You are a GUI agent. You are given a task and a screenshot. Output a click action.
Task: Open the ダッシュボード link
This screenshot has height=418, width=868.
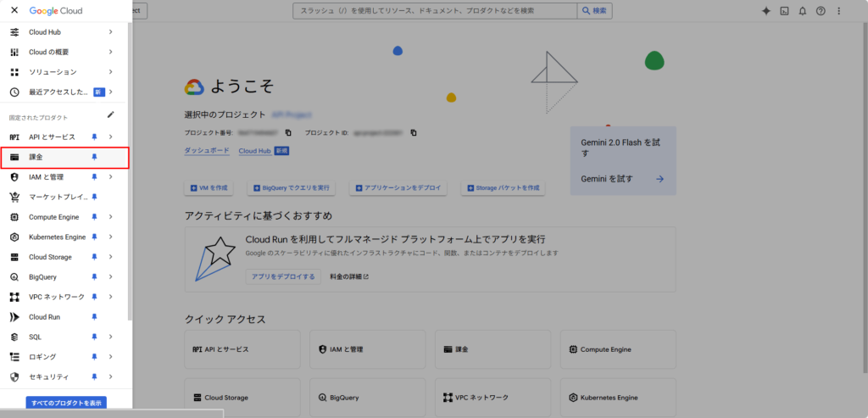[x=207, y=151]
